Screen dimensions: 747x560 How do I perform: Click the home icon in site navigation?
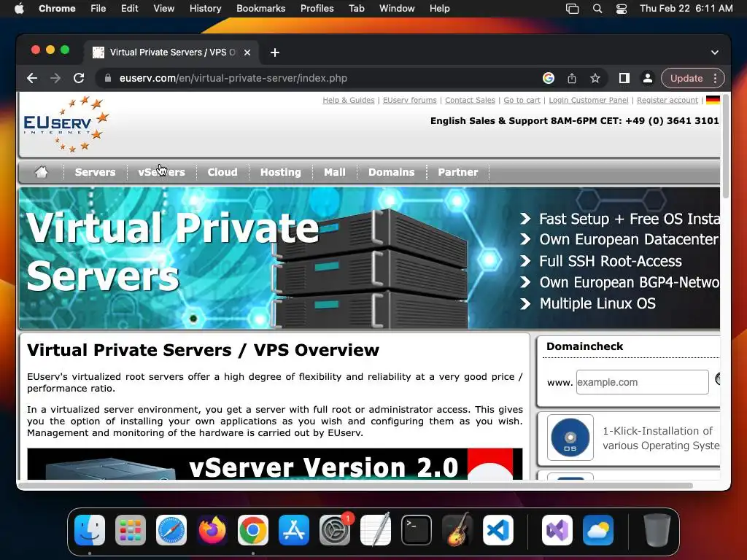coord(42,172)
